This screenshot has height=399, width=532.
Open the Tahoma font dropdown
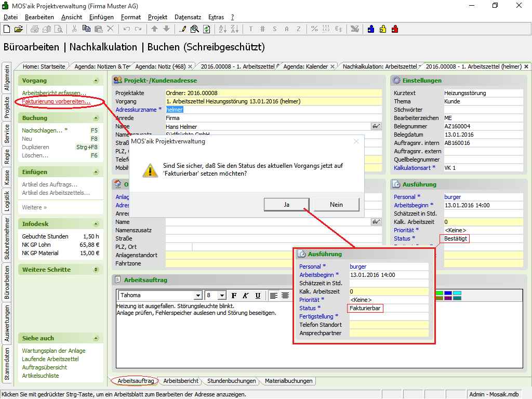197,296
